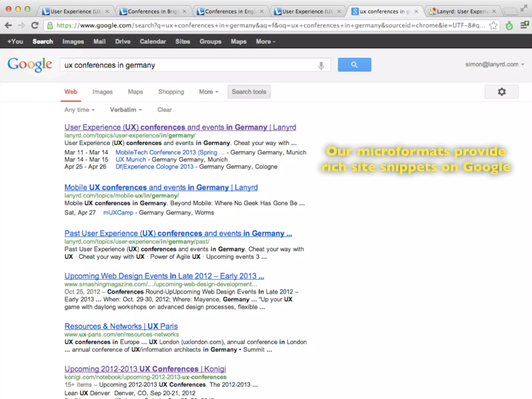Select the Web results tab
Screen dimensions: 532x399
(71, 92)
